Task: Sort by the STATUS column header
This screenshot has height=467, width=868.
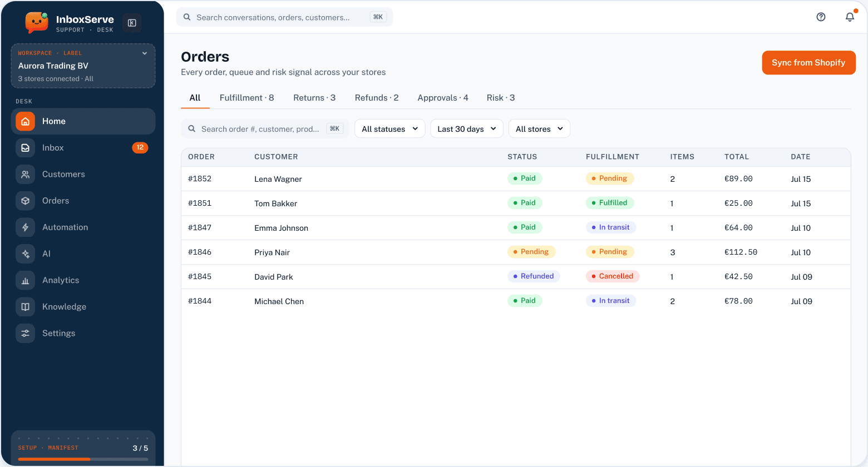Action: click(x=522, y=157)
